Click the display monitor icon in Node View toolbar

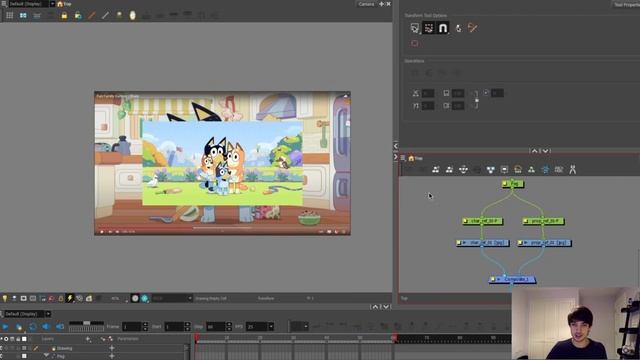click(x=504, y=170)
